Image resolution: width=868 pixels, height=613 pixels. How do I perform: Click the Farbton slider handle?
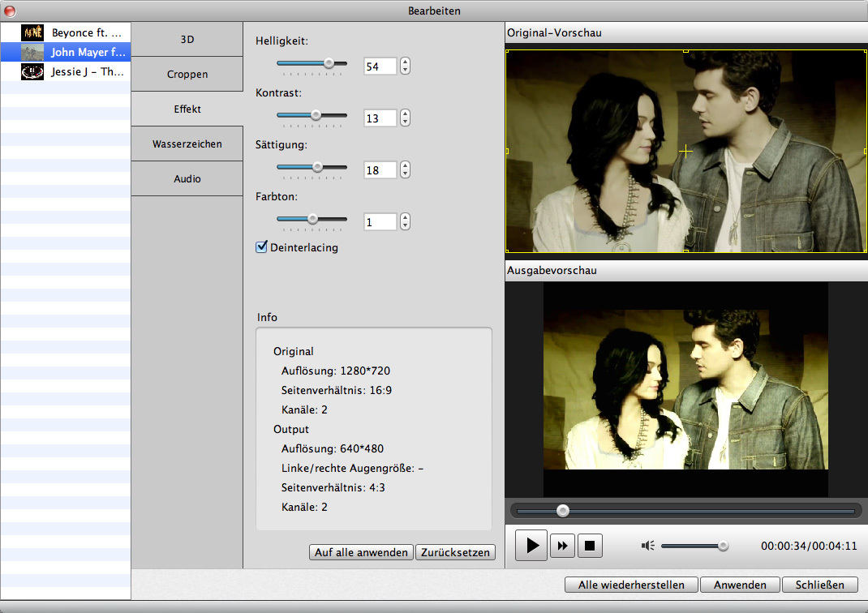pyautogui.click(x=313, y=219)
